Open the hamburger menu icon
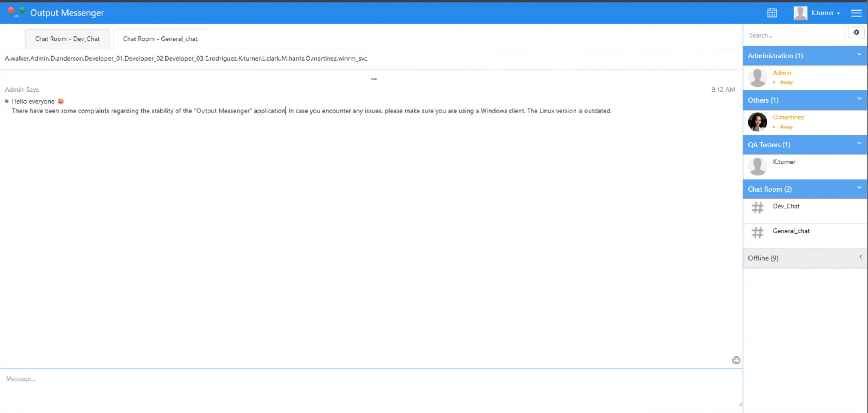The width and height of the screenshot is (868, 413). tap(856, 13)
